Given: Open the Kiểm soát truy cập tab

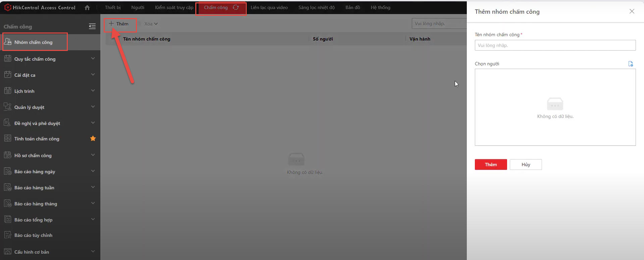Looking at the screenshot, I should tap(174, 7).
